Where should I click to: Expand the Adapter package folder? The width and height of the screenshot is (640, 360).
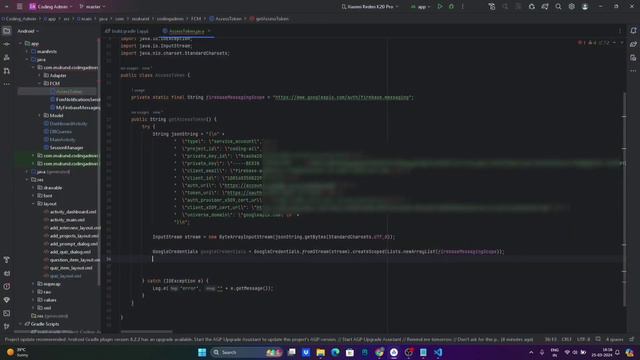(x=40, y=76)
